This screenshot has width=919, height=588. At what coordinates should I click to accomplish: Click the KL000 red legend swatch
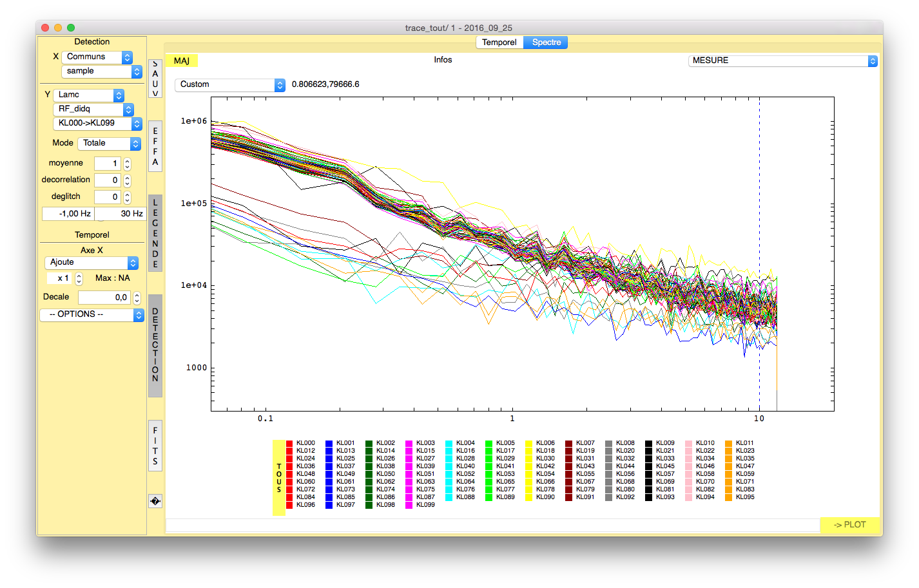coord(290,444)
